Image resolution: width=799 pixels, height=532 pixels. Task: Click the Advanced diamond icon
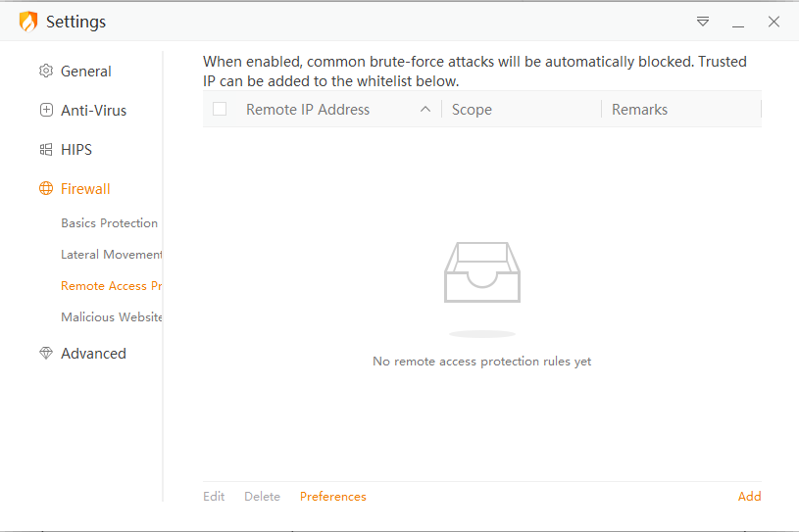46,354
